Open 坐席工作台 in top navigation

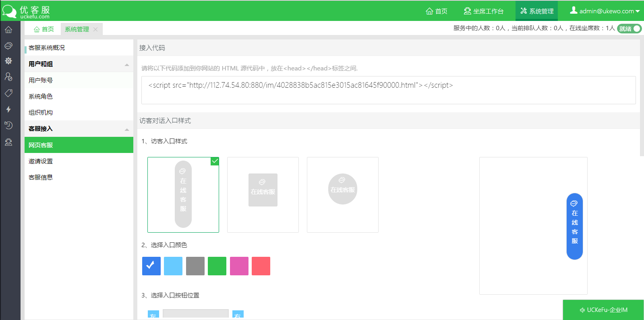(484, 11)
